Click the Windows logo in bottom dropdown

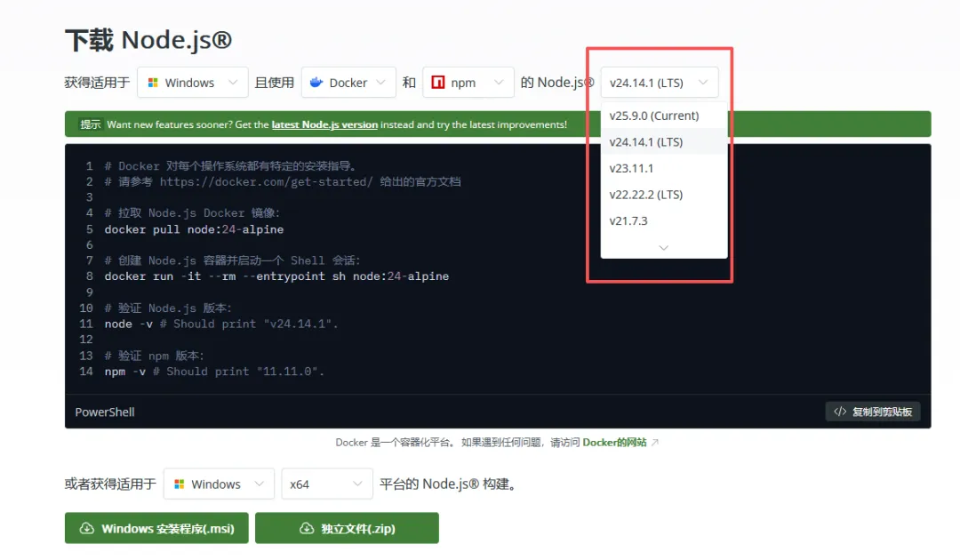coord(180,484)
